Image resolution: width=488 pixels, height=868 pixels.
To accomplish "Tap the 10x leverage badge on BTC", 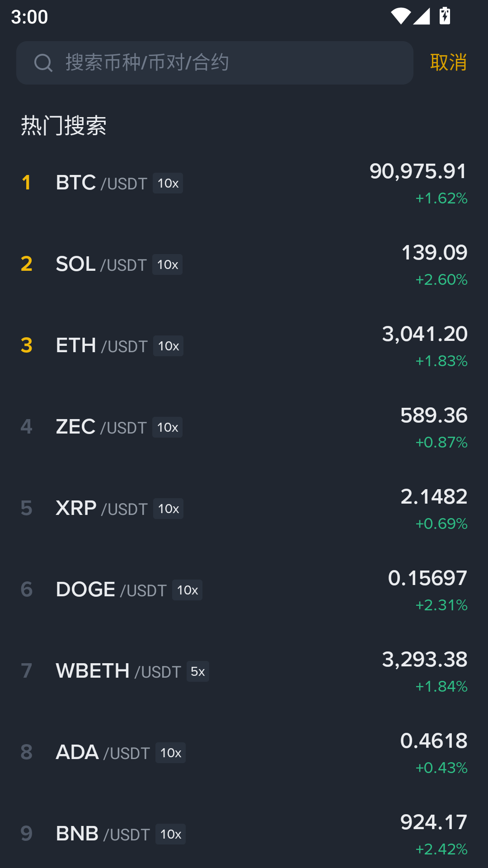I will click(x=168, y=183).
